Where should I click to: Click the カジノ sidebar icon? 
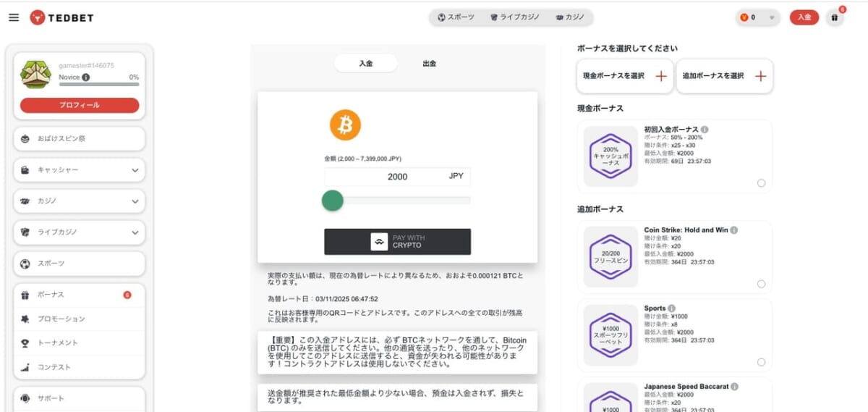click(x=25, y=201)
